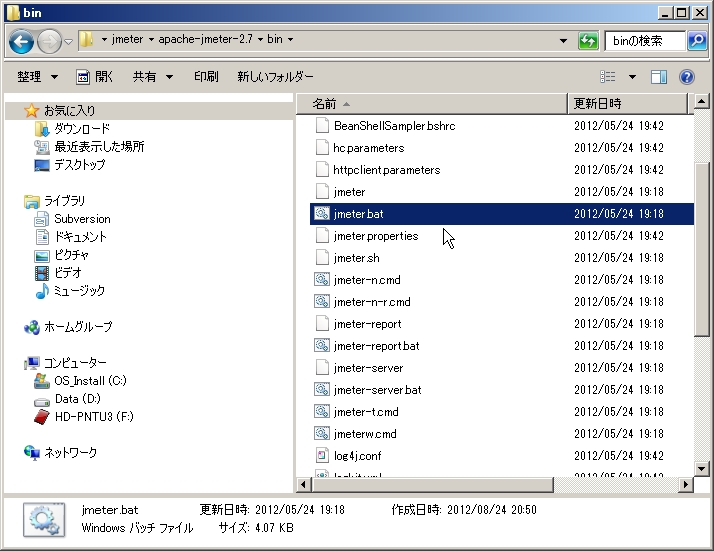Click the folder icon in address bar
Viewport: 714px width, 551px height.
(x=86, y=40)
